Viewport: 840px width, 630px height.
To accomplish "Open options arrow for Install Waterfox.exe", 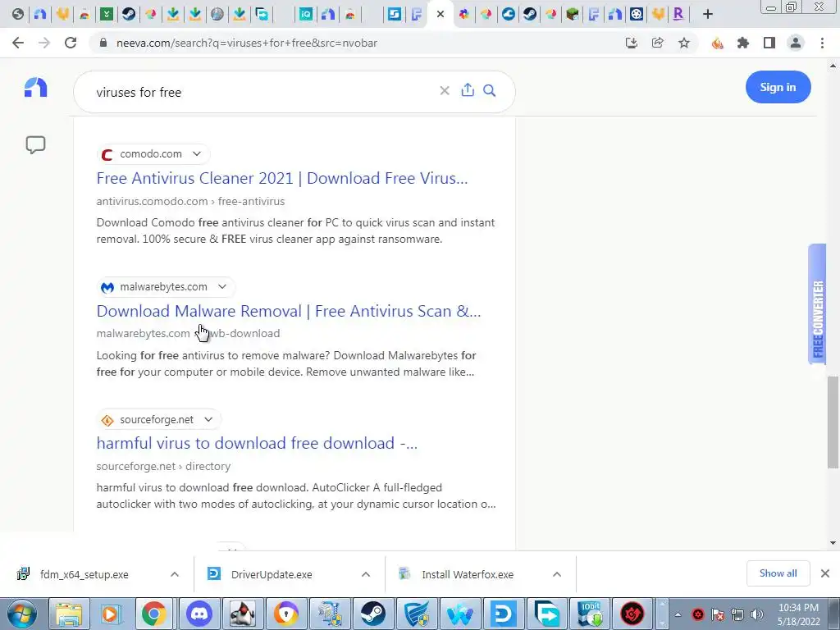I will pos(557,574).
